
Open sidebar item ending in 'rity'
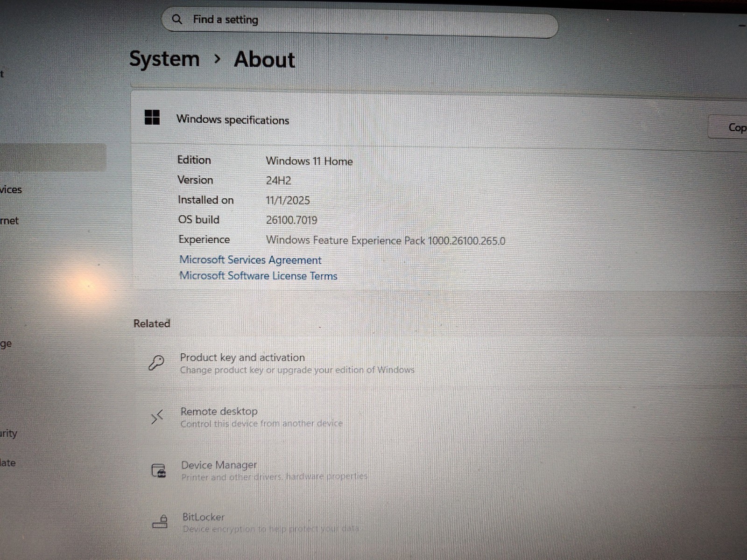click(x=8, y=434)
